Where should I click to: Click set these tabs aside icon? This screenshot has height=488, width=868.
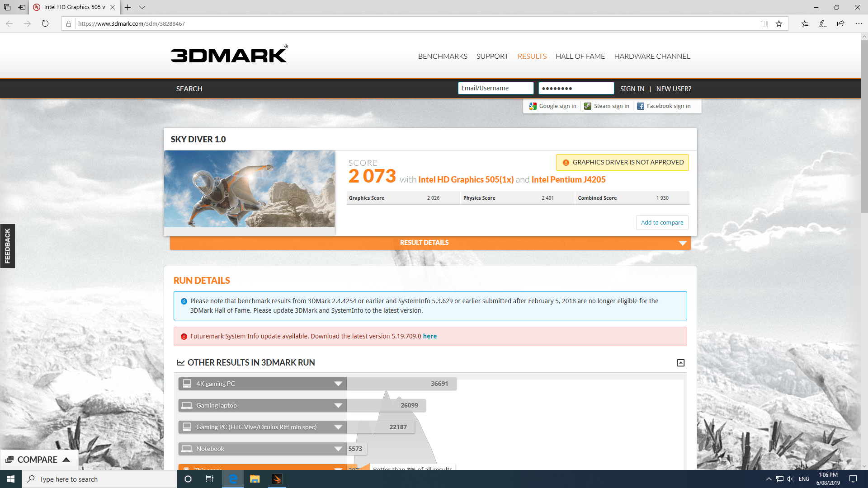22,7
